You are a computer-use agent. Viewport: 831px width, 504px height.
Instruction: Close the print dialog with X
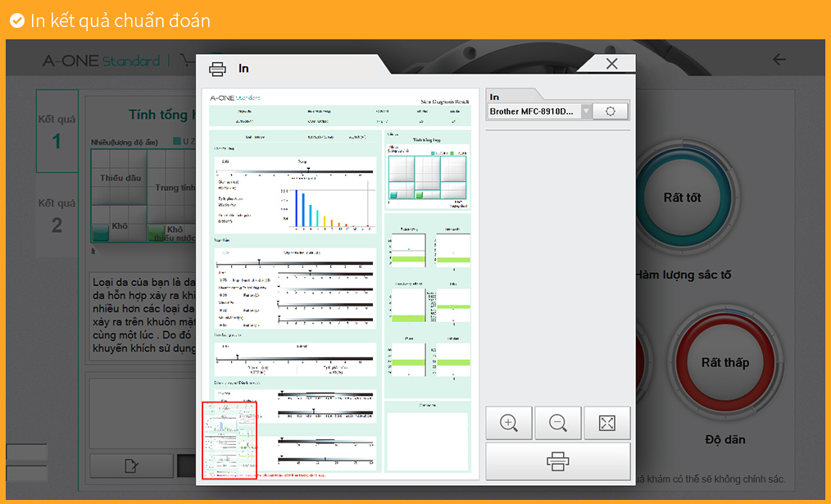pos(611,64)
